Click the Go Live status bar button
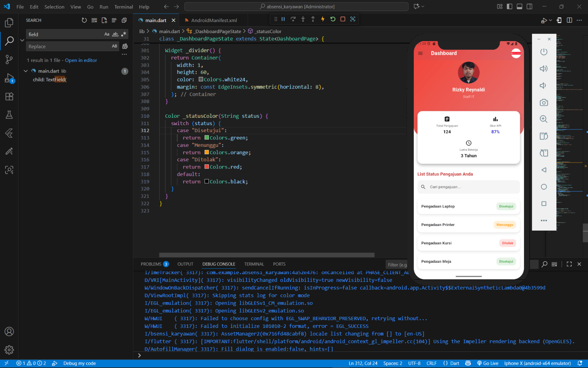 [x=488, y=363]
